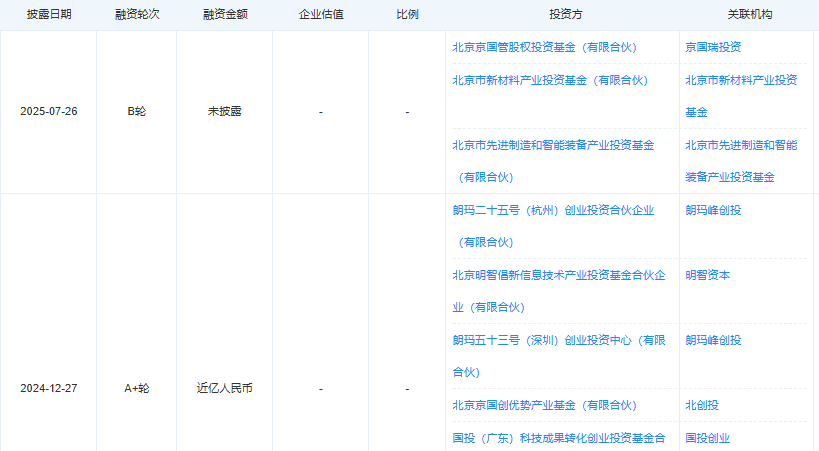Click the 比例 column header

point(407,15)
